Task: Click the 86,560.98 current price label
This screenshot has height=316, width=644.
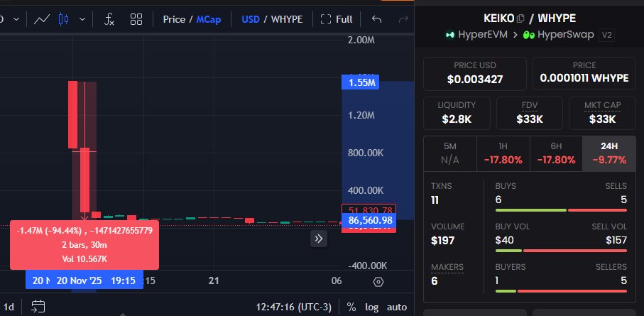Action: click(369, 221)
